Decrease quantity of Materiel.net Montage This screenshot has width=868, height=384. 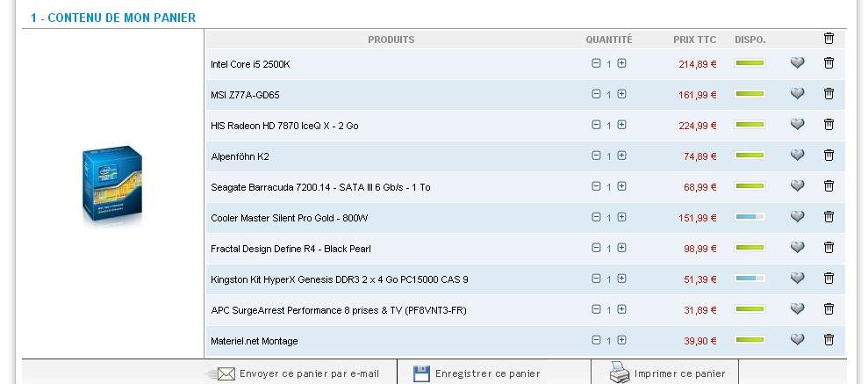(596, 340)
